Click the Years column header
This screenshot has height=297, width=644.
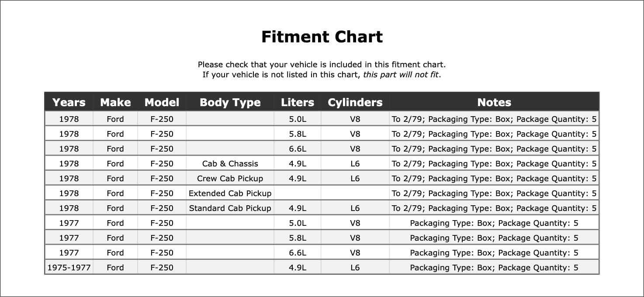[69, 103]
